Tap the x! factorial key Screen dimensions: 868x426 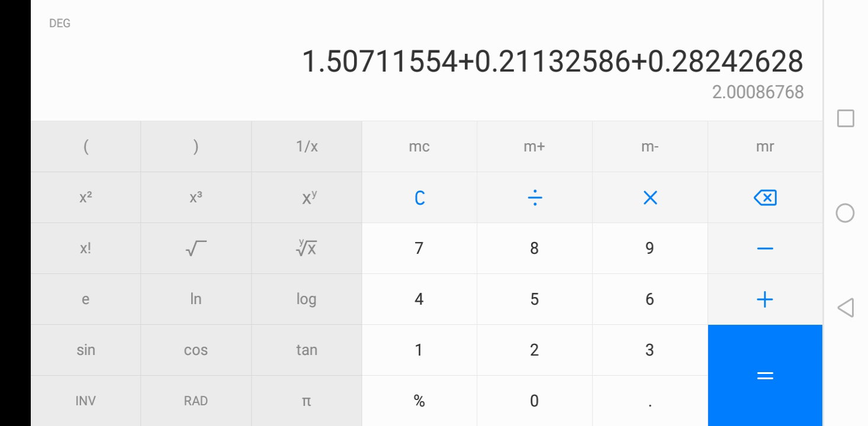(x=86, y=248)
